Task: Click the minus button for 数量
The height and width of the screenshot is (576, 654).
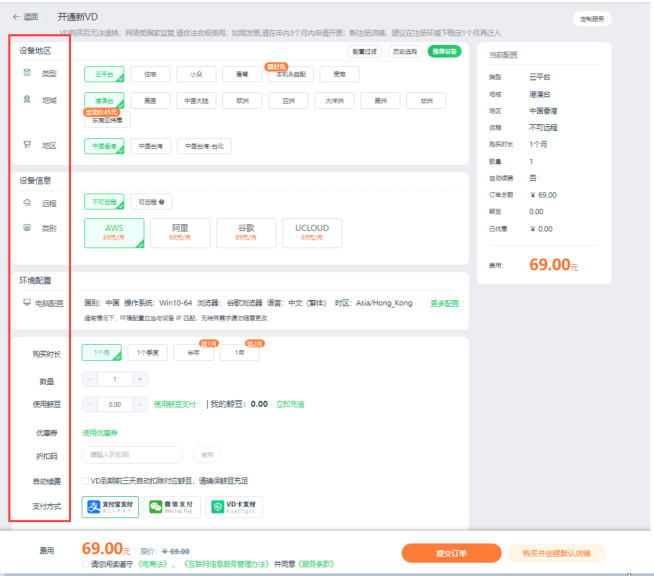Action: click(x=92, y=379)
